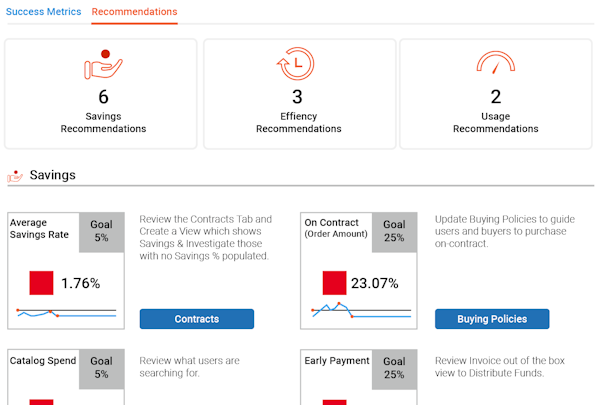Open the 2 Usage Recommendations card

[x=495, y=95]
